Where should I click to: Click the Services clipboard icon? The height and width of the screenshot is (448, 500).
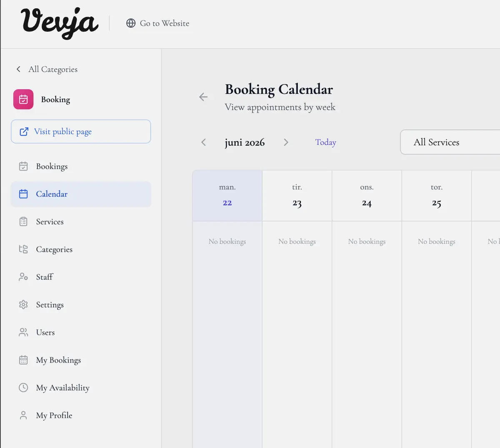click(x=23, y=222)
